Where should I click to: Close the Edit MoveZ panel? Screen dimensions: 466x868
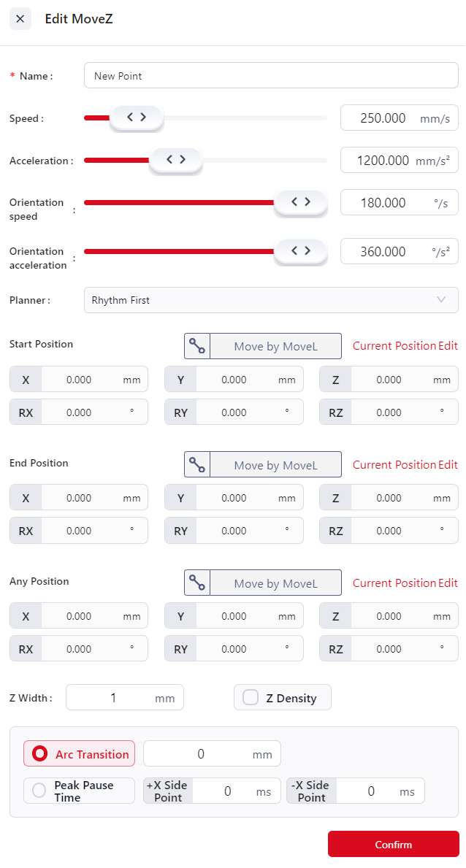20,19
